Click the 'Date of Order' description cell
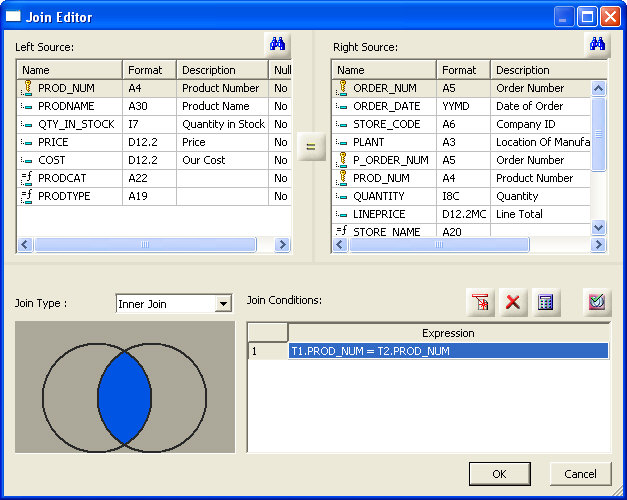The height and width of the screenshot is (500, 627). 541,106
